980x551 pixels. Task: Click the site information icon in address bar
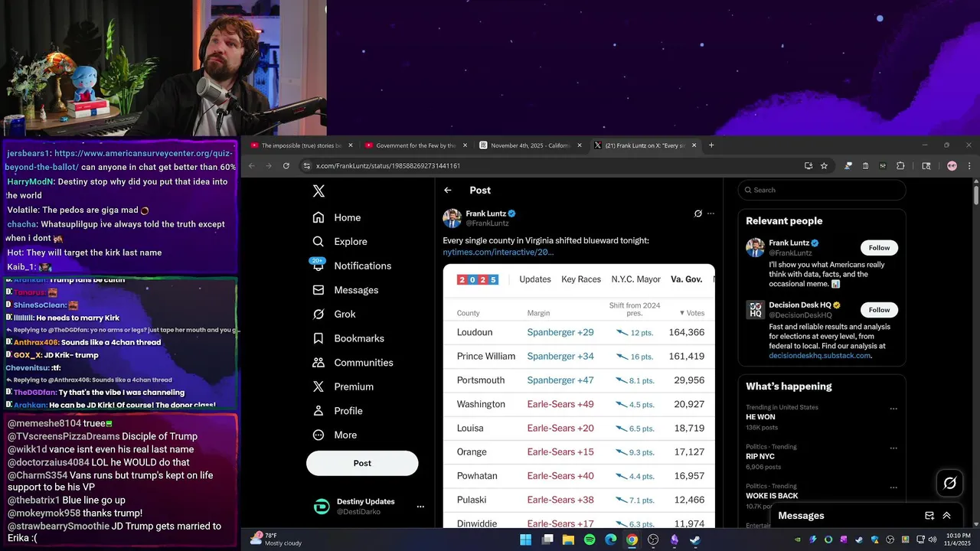tap(307, 166)
